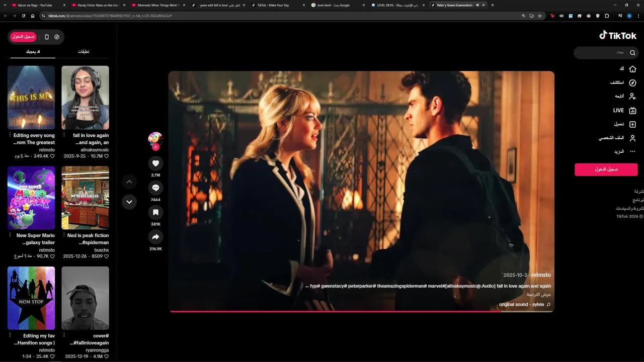Open a new browser tab with plus
Screen dimensions: 644x362
492,5
